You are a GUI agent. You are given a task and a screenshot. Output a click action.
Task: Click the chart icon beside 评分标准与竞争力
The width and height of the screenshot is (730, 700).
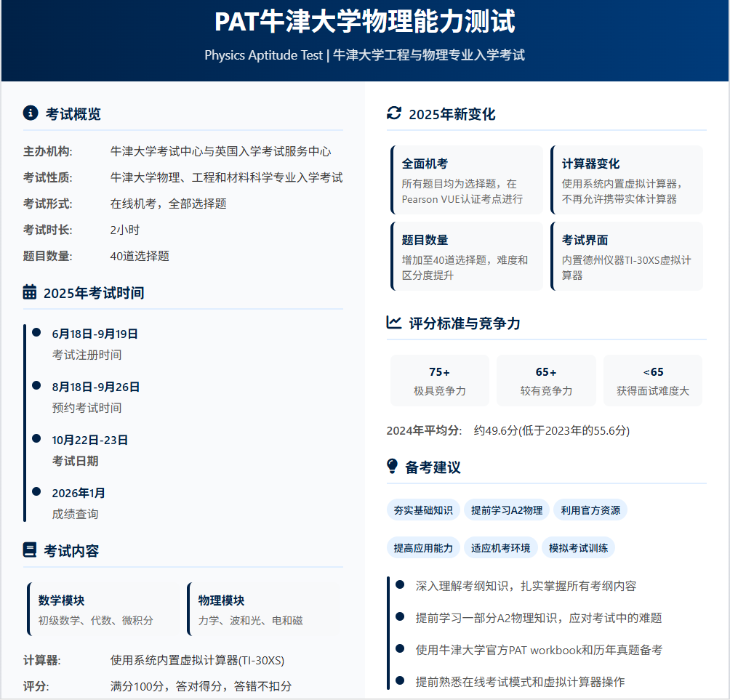click(x=394, y=322)
